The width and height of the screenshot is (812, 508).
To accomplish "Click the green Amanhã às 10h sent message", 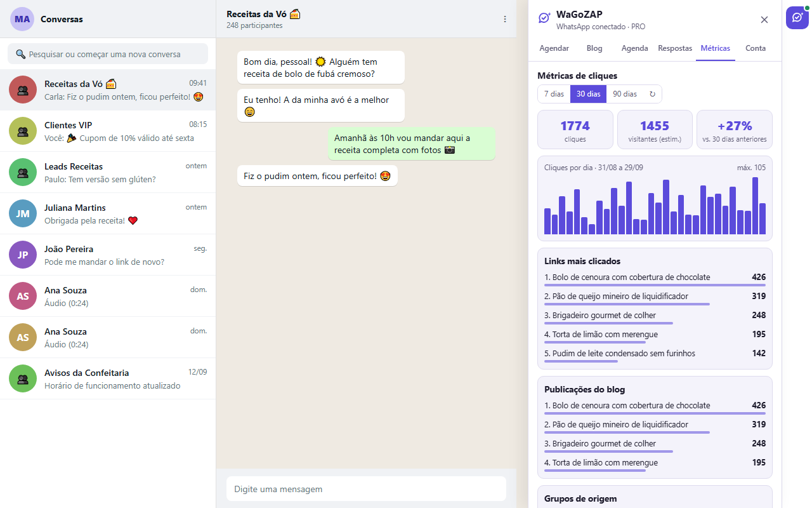I will pyautogui.click(x=412, y=144).
